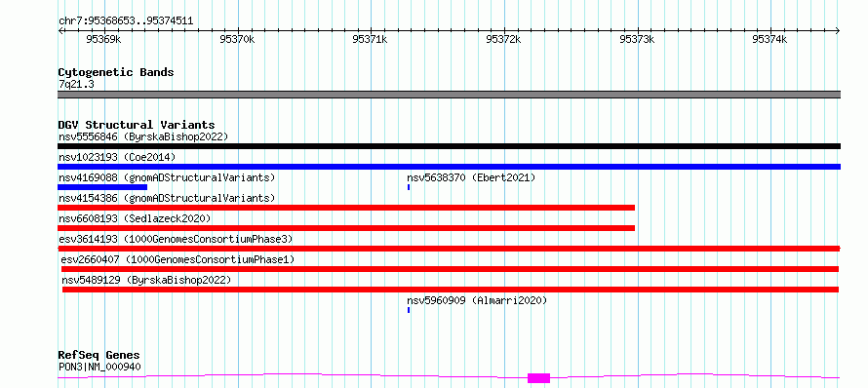Click the tiny nsv5960909 Almarri2020 marker
This screenshot has width=868, height=388.
pos(409,310)
